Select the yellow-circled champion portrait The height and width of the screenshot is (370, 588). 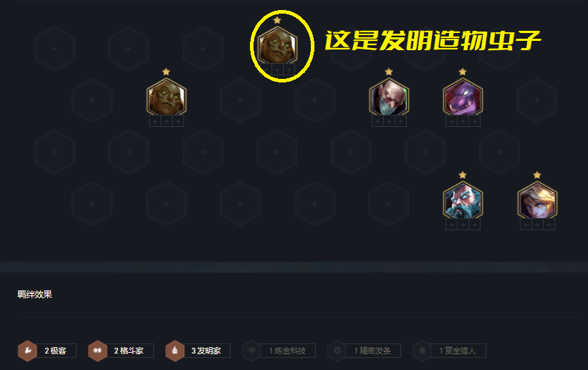point(277,47)
